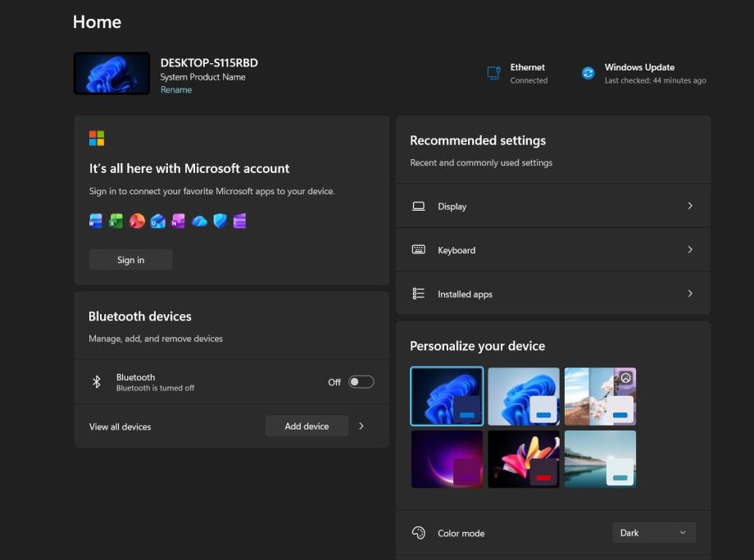754x560 pixels.
Task: Click the Microsoft four-color logo
Action: coord(97,138)
